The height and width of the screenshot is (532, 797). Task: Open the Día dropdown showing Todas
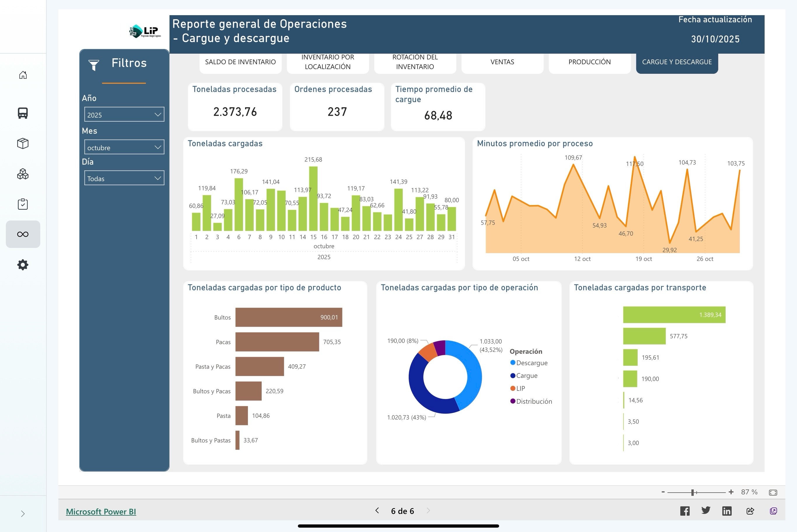click(124, 178)
